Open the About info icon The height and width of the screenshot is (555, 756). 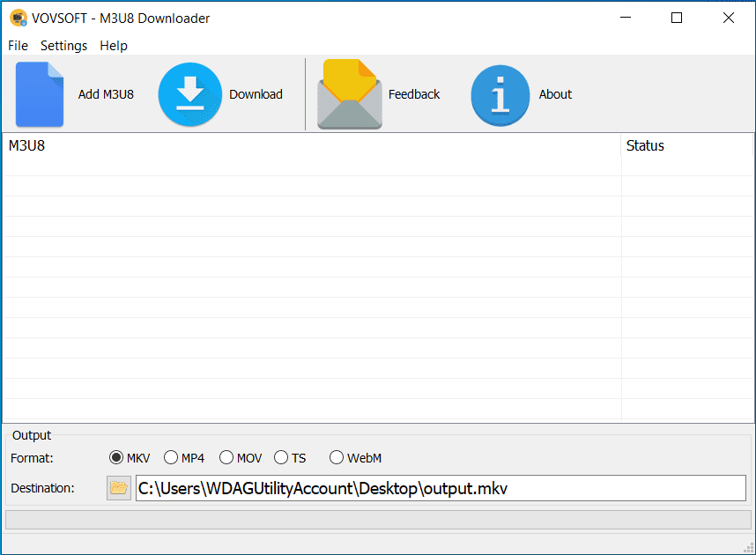(x=500, y=95)
